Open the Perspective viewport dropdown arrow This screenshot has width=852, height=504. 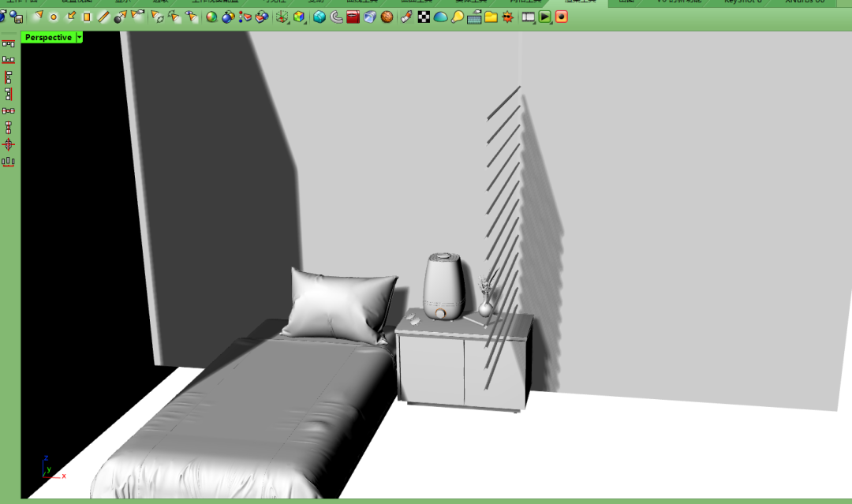pos(79,37)
